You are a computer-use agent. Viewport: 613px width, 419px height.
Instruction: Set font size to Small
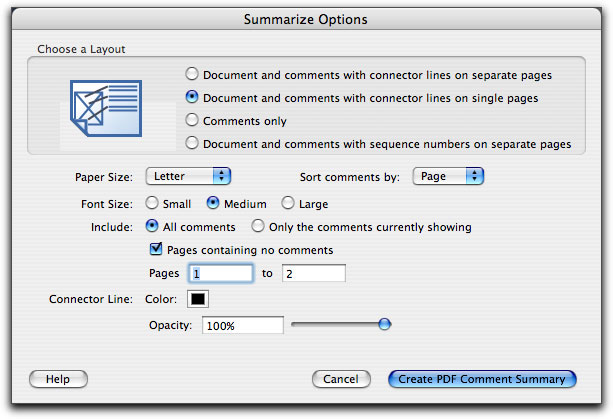154,203
